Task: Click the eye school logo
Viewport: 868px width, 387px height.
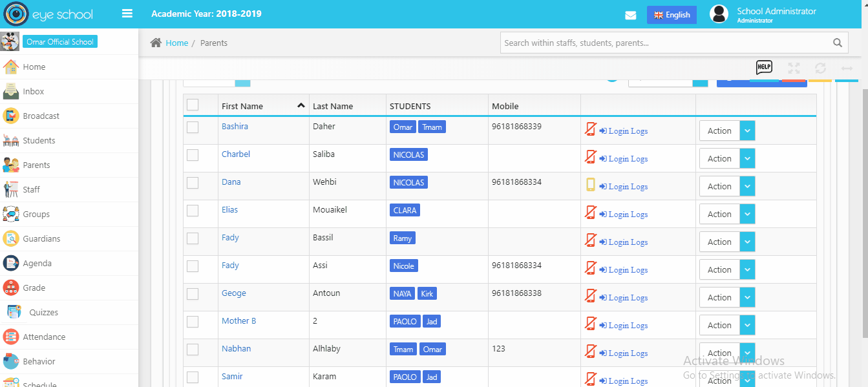Action: coord(48,14)
